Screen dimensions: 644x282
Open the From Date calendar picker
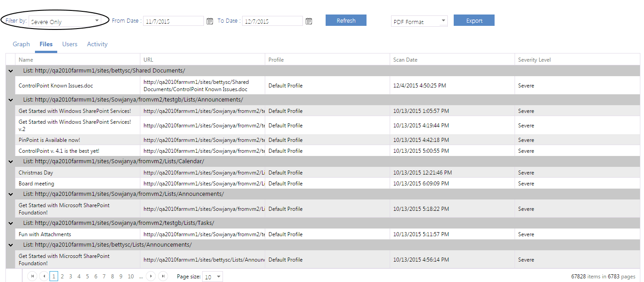209,21
